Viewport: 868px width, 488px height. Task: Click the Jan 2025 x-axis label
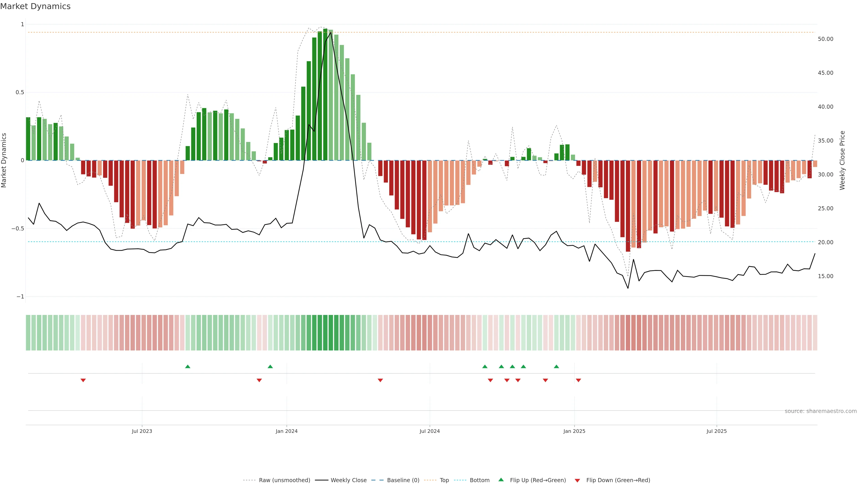tap(574, 431)
